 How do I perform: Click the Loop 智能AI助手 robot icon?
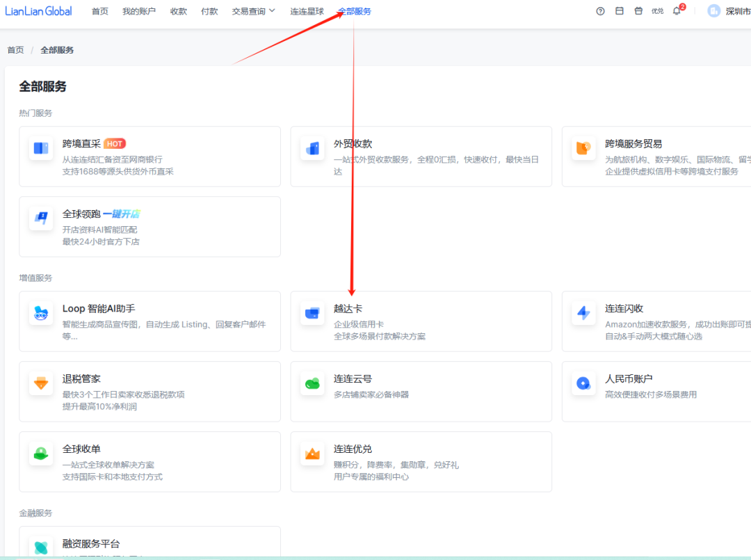(41, 313)
